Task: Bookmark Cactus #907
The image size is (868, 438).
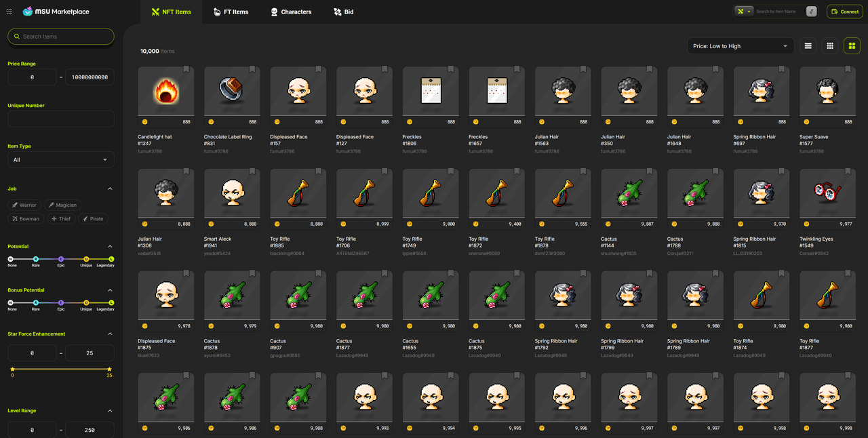Action: coord(318,274)
